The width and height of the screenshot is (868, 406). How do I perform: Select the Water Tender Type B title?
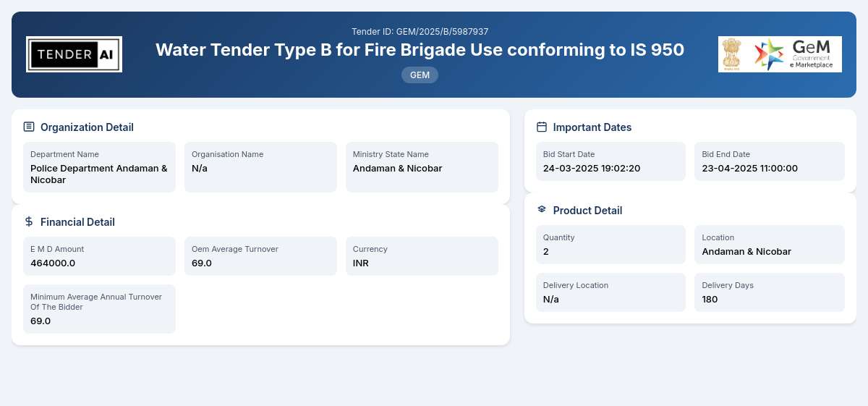420,50
